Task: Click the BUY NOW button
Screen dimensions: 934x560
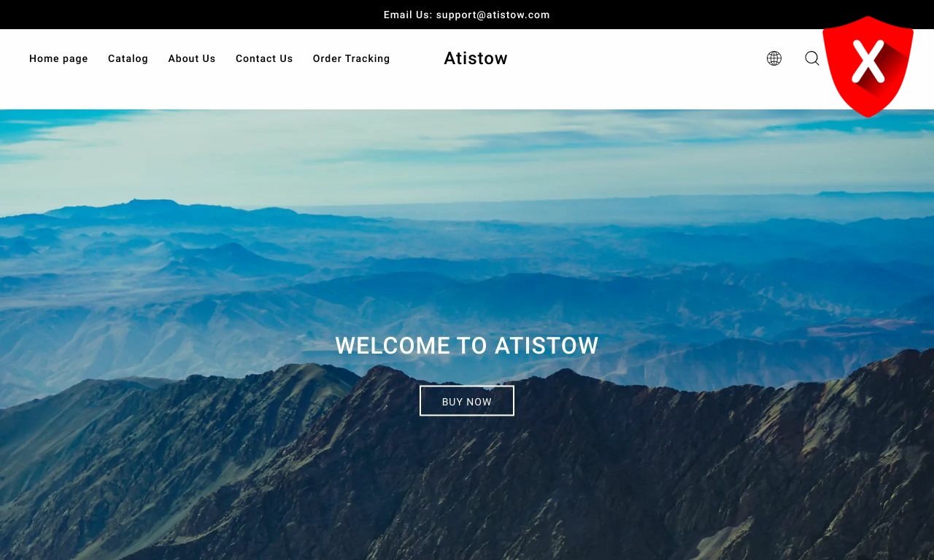Action: click(467, 401)
